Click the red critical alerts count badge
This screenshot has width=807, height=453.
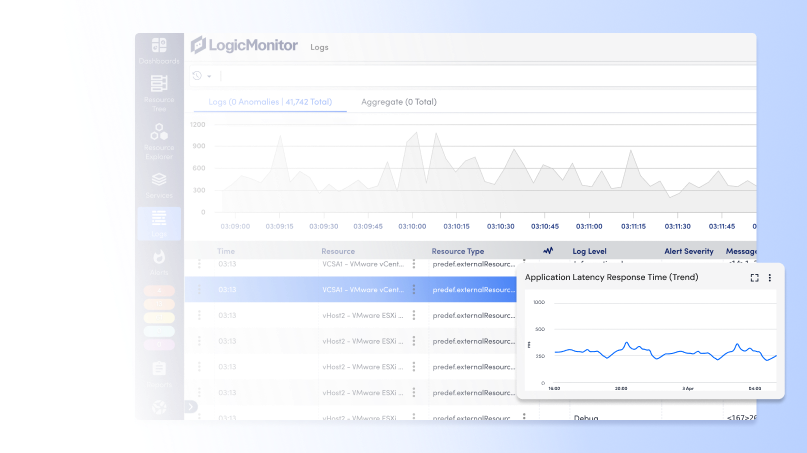pyautogui.click(x=159, y=291)
